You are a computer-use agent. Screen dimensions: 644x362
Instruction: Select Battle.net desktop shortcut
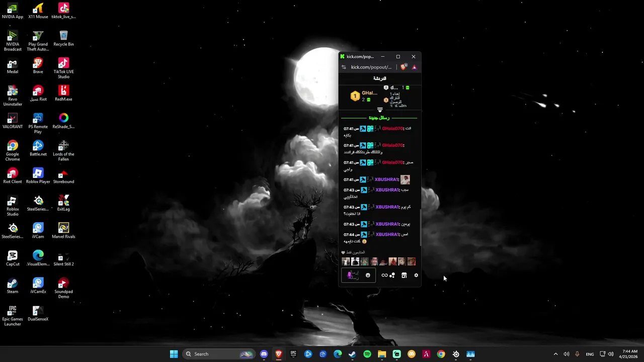click(38, 148)
